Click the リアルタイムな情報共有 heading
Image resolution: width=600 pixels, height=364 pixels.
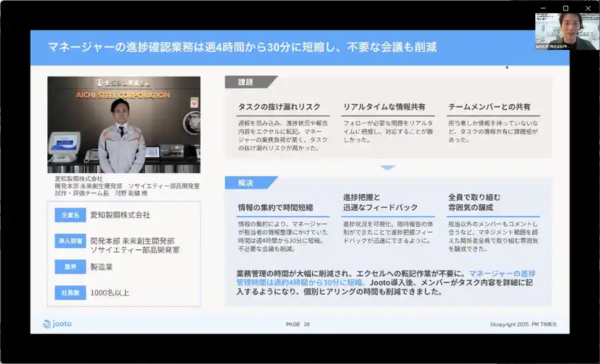tap(384, 107)
